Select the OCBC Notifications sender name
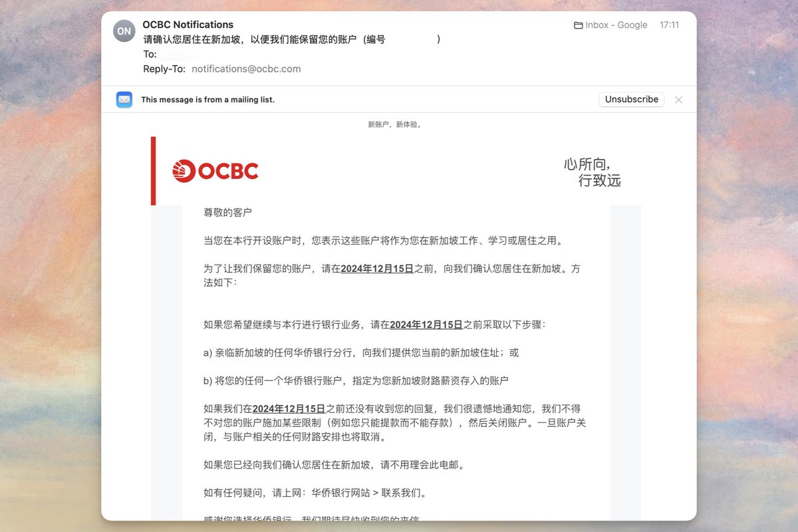The height and width of the screenshot is (532, 798). point(187,24)
